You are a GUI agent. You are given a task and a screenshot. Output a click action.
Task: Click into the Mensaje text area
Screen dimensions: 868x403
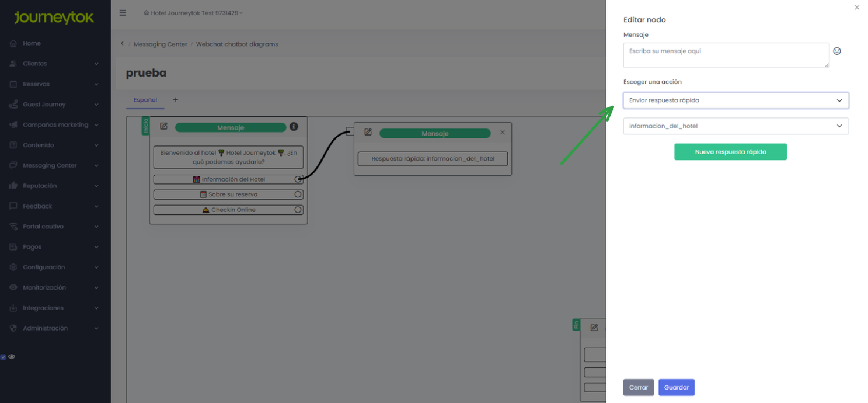click(x=726, y=55)
